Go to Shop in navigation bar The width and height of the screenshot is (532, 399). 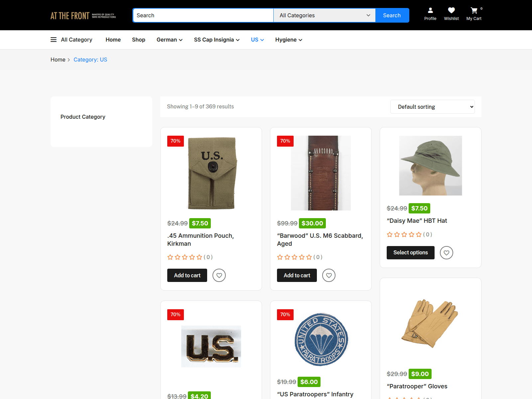pyautogui.click(x=139, y=40)
